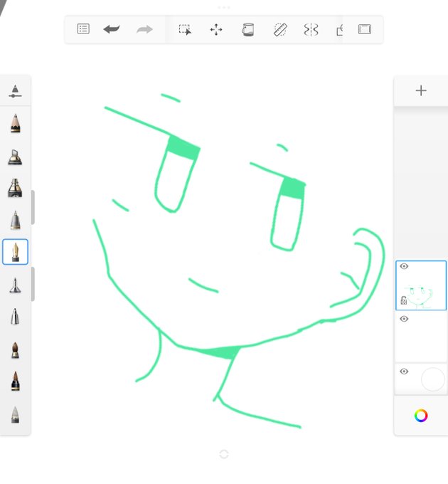Tap the rotate canvas reset indicator
This screenshot has height=484, width=448.
224,454
